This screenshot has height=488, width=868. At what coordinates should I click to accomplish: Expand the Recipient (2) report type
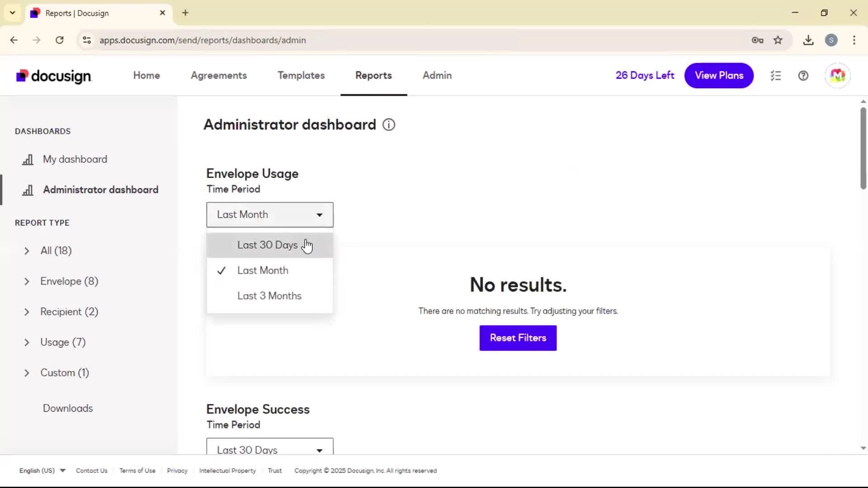pyautogui.click(x=27, y=312)
